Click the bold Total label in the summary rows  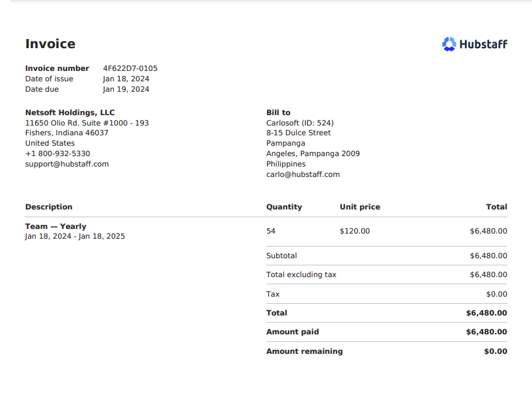(277, 313)
